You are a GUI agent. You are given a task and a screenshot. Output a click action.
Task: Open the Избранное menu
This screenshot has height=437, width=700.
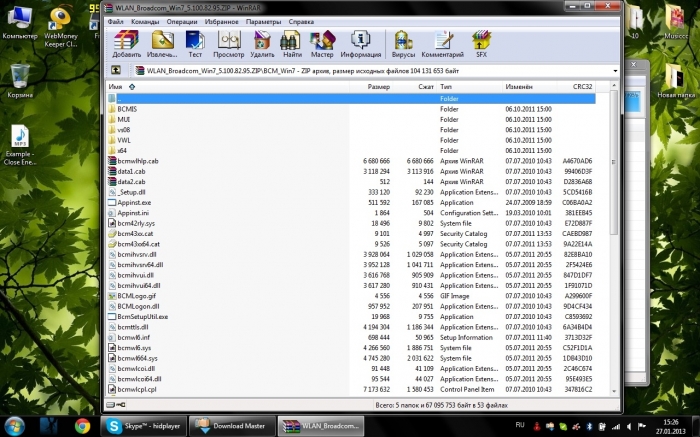pyautogui.click(x=223, y=20)
